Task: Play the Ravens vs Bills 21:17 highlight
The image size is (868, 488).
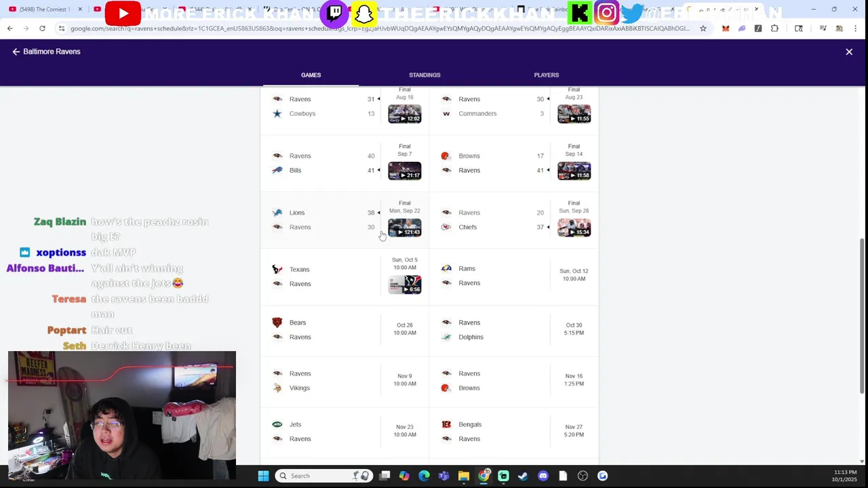Action: [405, 171]
